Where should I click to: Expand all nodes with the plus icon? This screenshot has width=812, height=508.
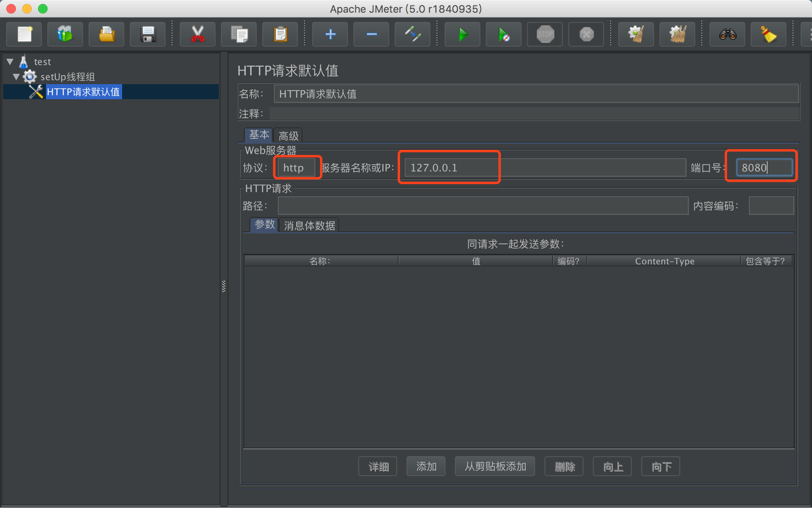330,34
